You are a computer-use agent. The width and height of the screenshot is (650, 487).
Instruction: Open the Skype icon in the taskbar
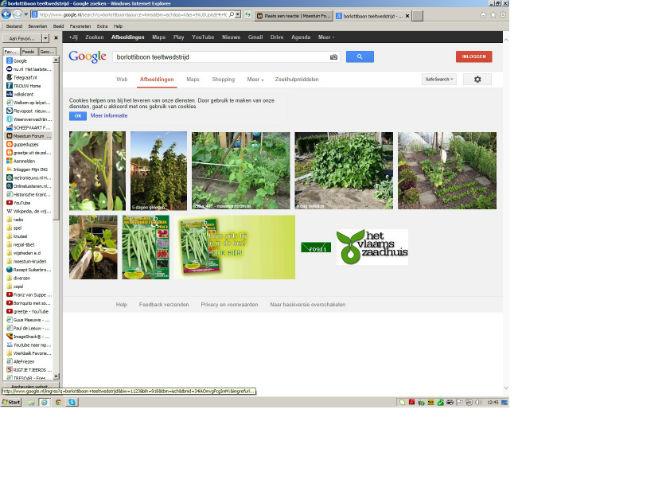coord(72,402)
